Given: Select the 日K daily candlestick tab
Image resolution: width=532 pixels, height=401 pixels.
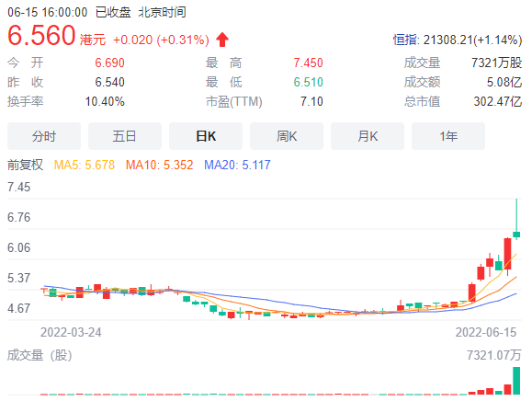Looking at the screenshot, I should (206, 136).
